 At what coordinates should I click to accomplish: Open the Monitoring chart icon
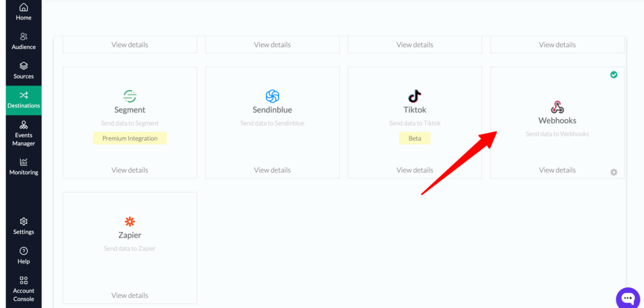23,162
